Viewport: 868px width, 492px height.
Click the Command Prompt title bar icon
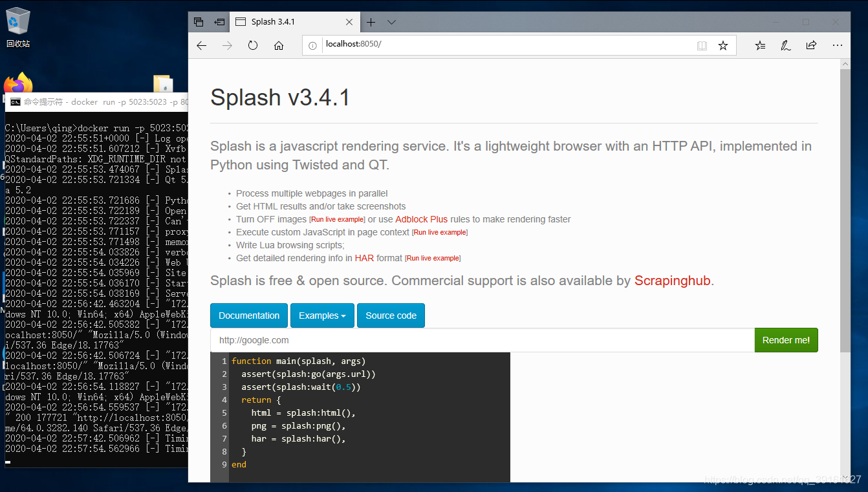coord(14,102)
